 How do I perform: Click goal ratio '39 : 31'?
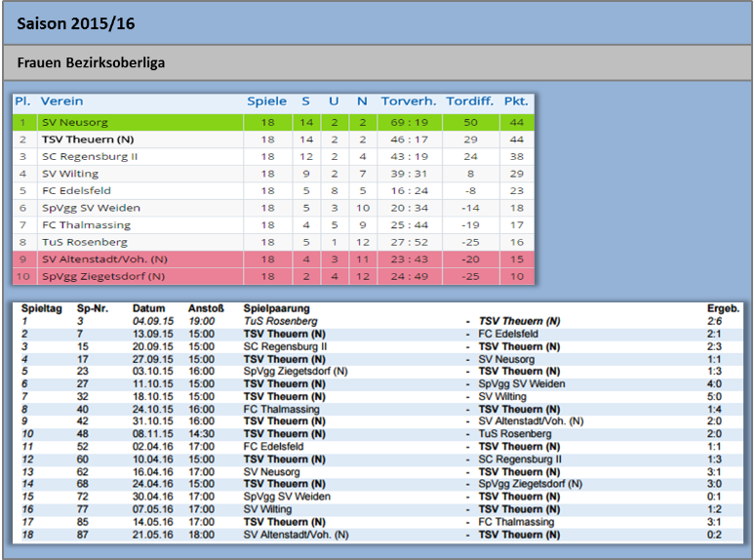(x=410, y=174)
